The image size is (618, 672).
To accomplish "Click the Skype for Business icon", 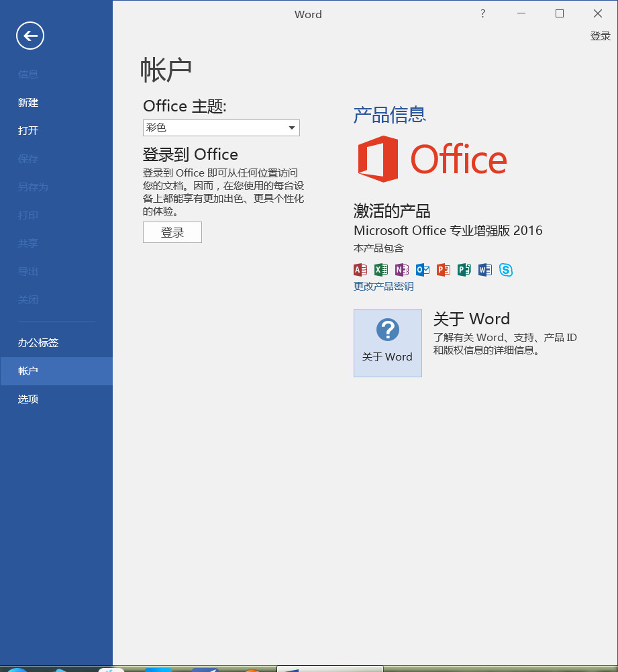I will (x=505, y=270).
